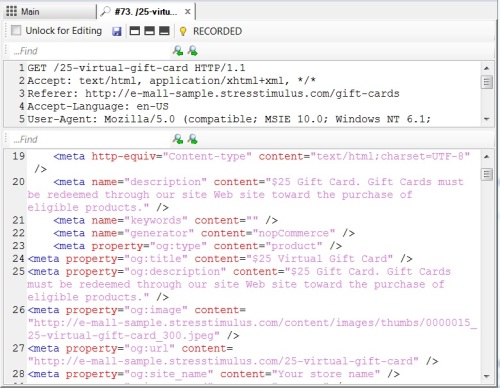Click the meta name="keywords" line
Screen dimensions: 500x388
click(166, 220)
